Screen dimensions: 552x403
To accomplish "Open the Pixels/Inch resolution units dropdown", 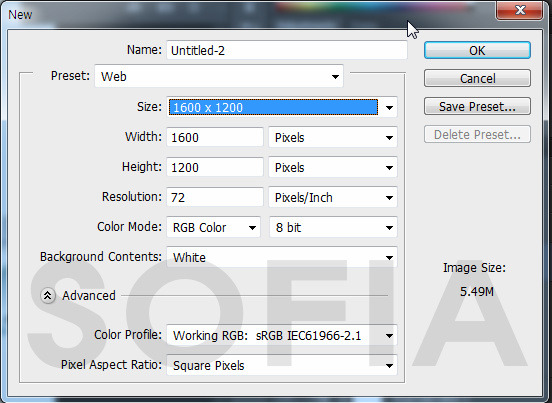I will tap(333, 197).
